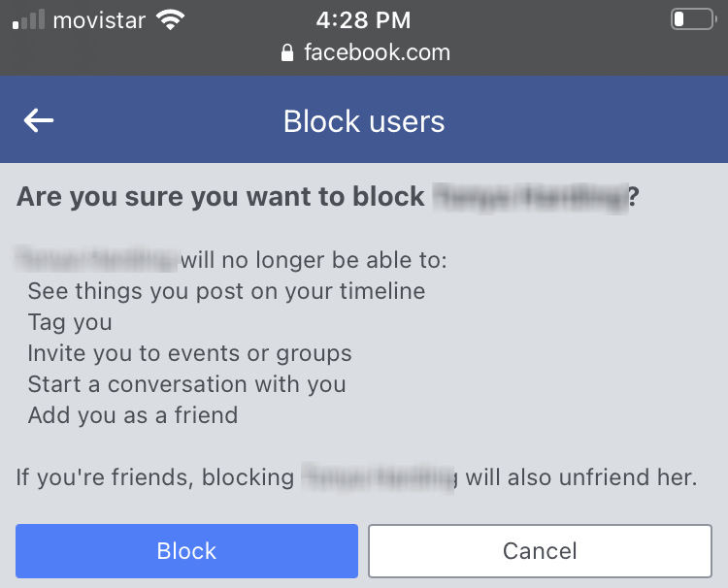The image size is (728, 588).
Task: Click "Add you as a friend" line
Action: tap(132, 415)
